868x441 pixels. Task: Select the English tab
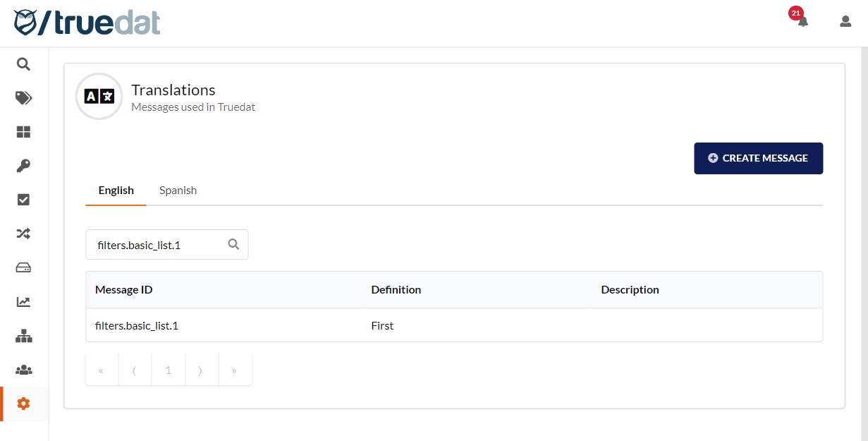pyautogui.click(x=116, y=191)
